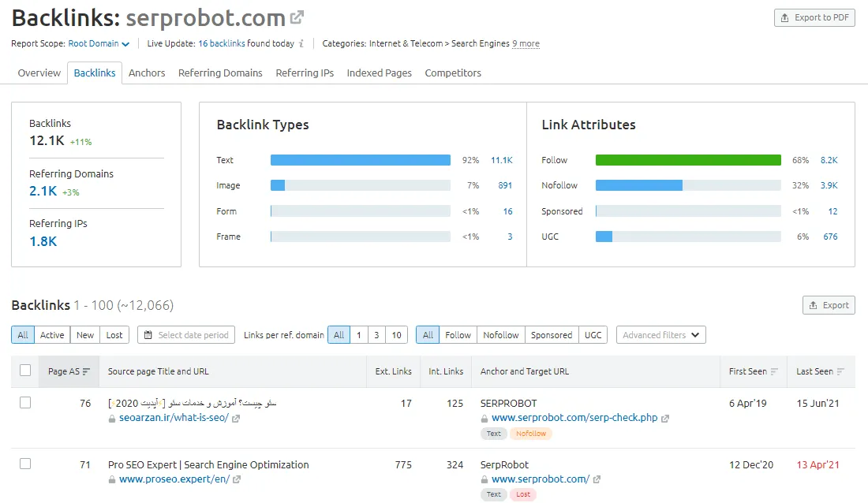The height and width of the screenshot is (503, 868).
Task: Click the Int. Links column header
Action: 446,371
